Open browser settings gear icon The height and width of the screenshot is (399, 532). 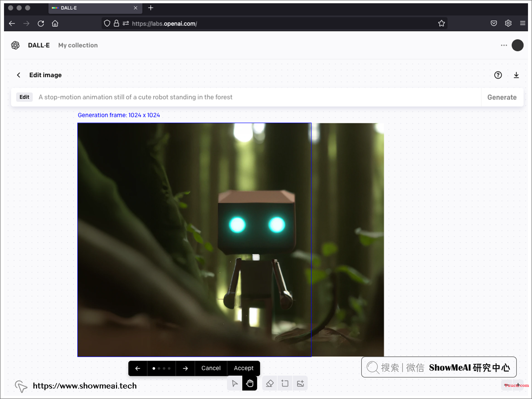click(508, 23)
